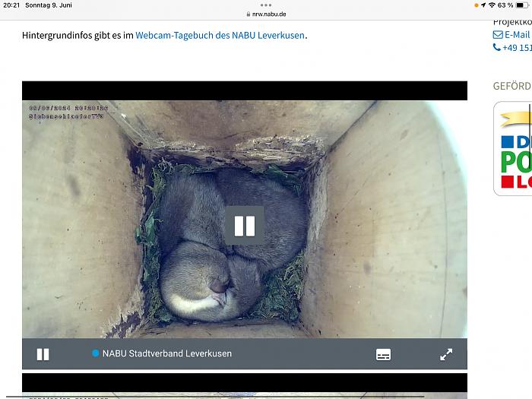Click the phone handset icon
This screenshot has height=399, width=532.
tap(497, 48)
